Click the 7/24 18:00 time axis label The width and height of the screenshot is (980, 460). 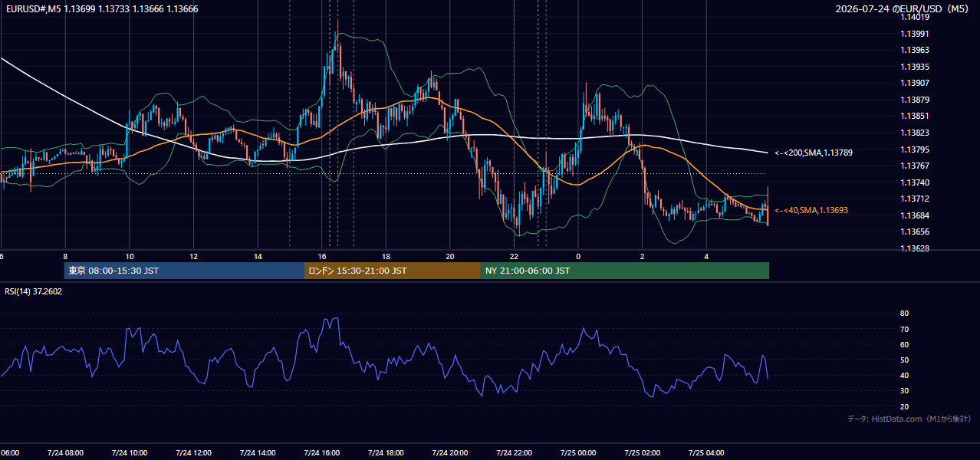pyautogui.click(x=386, y=452)
